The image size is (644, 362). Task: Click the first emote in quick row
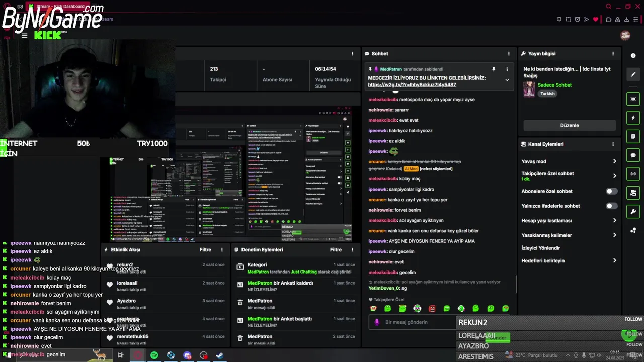[x=373, y=308]
